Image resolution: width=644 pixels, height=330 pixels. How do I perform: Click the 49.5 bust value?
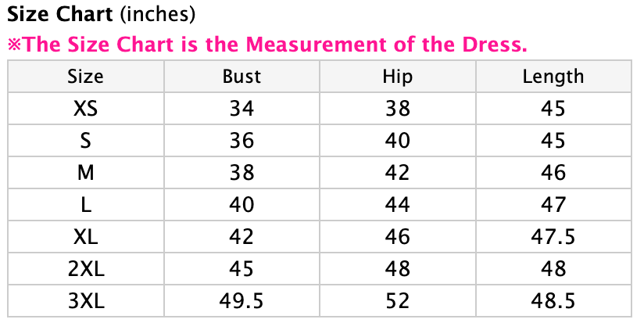241,301
